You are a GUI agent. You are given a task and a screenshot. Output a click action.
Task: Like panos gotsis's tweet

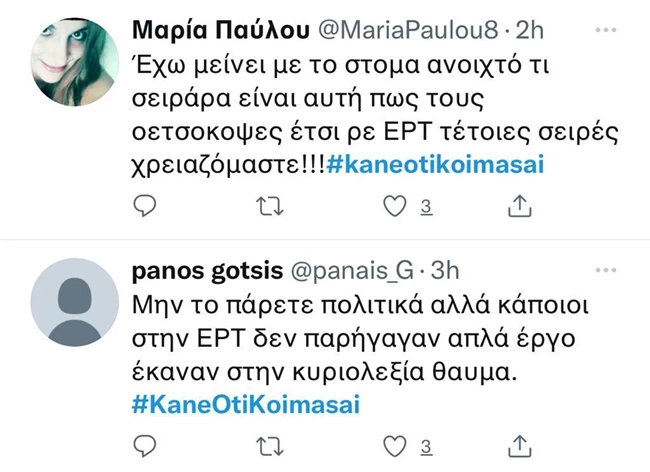coord(397,445)
